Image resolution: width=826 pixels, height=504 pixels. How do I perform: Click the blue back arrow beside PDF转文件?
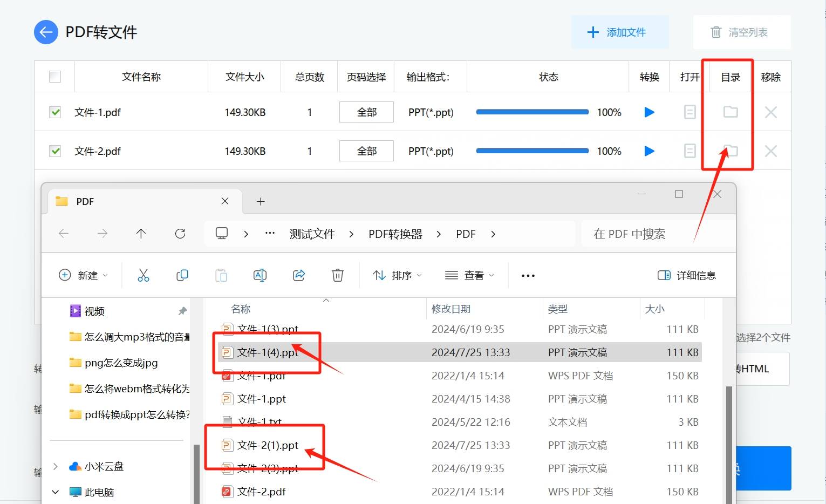(x=46, y=32)
